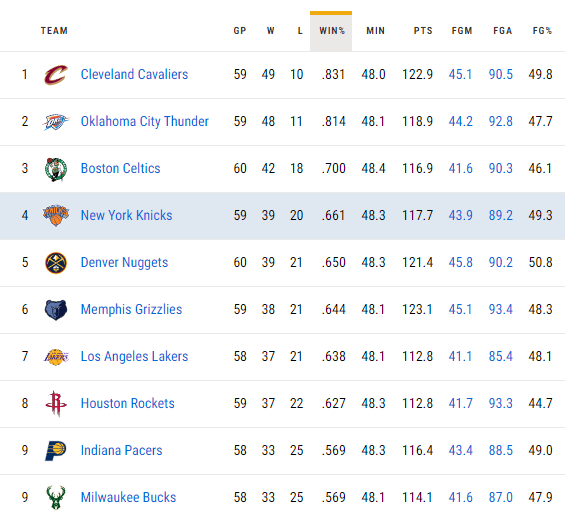Click the New York Knicks logo

pyautogui.click(x=56, y=215)
